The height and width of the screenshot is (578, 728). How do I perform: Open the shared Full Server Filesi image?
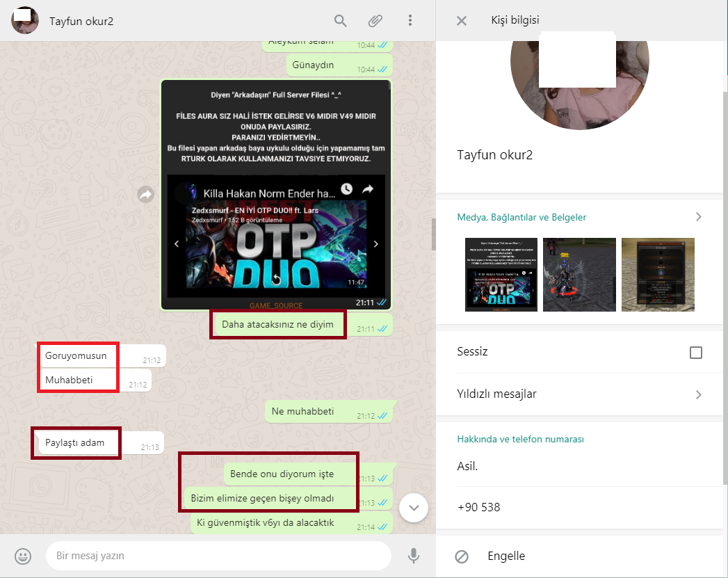point(276,195)
